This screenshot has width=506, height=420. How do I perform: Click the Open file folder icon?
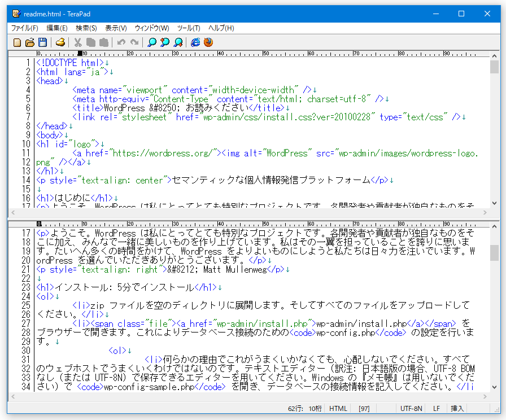point(30,42)
